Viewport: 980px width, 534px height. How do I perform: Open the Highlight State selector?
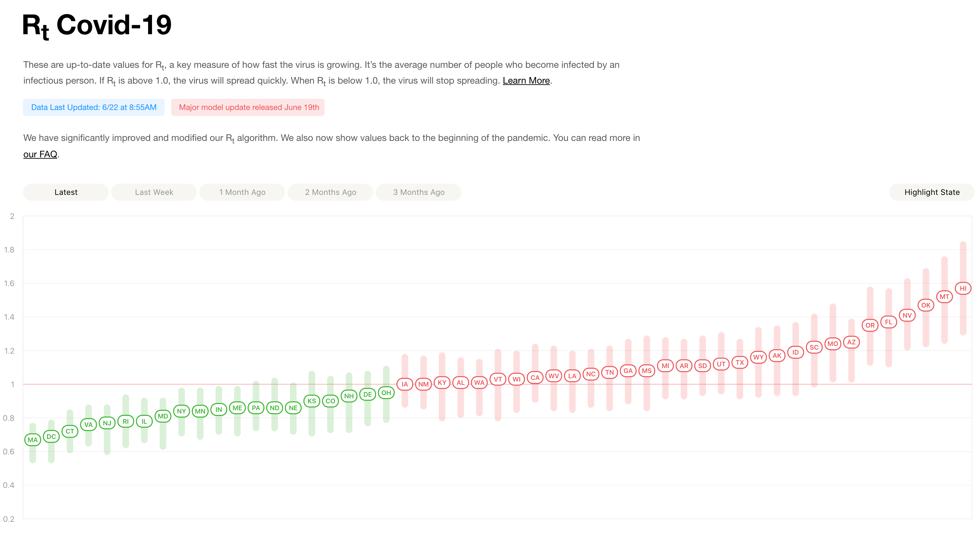pos(932,192)
